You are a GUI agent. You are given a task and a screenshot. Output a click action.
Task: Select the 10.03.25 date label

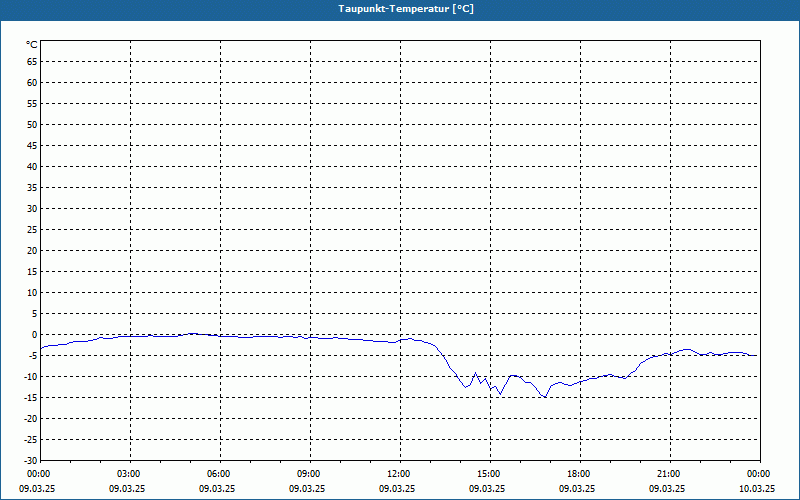click(757, 489)
